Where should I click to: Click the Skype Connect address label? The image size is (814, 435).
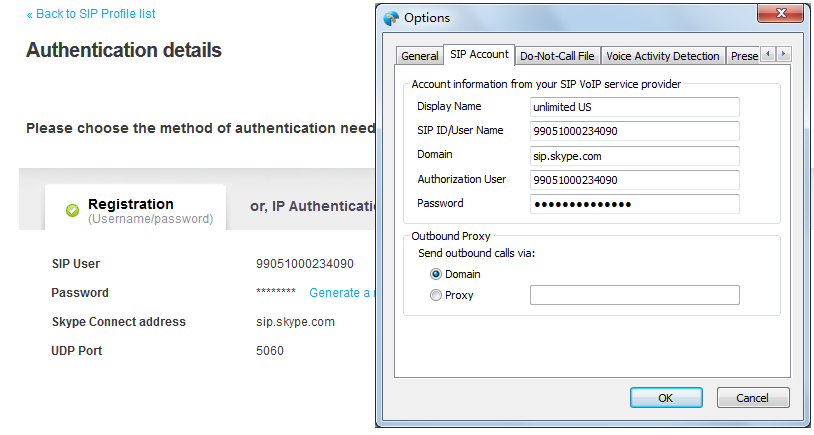118,322
